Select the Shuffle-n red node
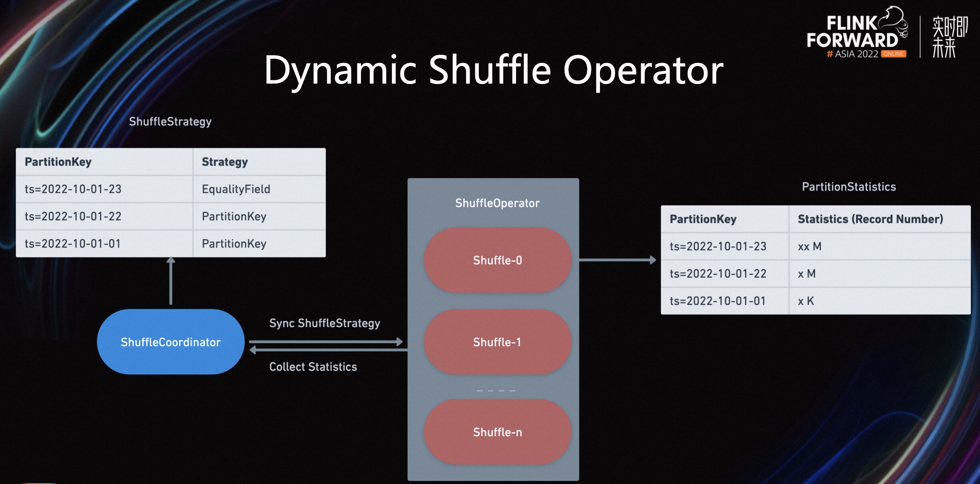Viewport: 980px width, 484px height. [x=498, y=432]
